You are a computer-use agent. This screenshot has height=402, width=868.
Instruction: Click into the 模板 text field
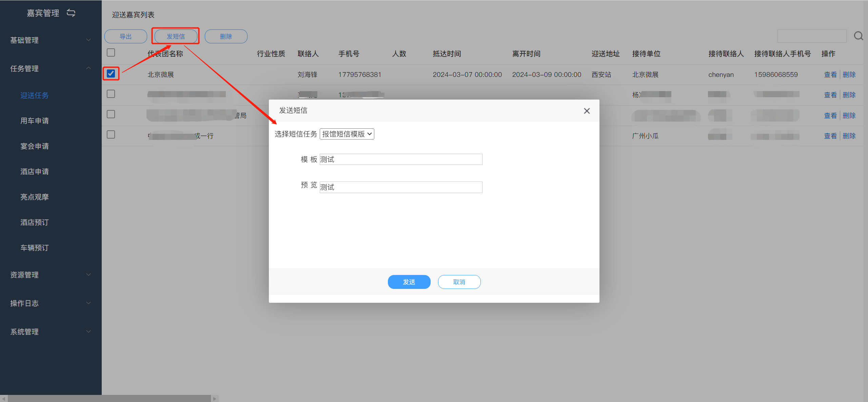(400, 160)
